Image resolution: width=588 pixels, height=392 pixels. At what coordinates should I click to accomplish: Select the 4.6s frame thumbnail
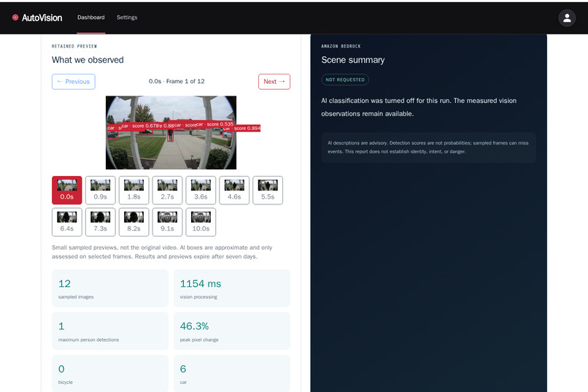pos(234,191)
